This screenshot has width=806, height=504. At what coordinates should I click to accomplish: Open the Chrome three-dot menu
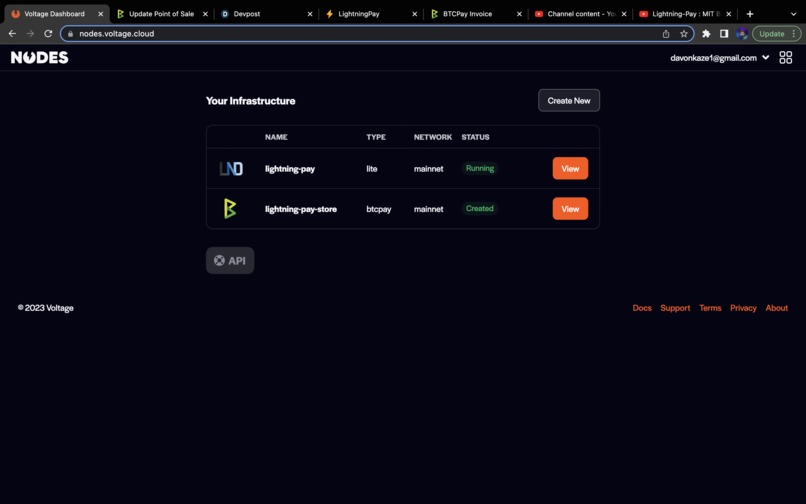(x=794, y=33)
